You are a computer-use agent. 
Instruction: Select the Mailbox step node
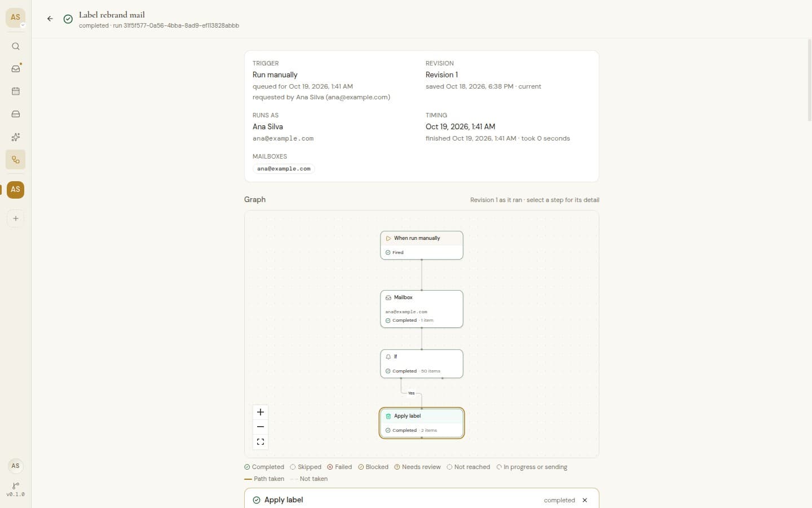pos(422,309)
